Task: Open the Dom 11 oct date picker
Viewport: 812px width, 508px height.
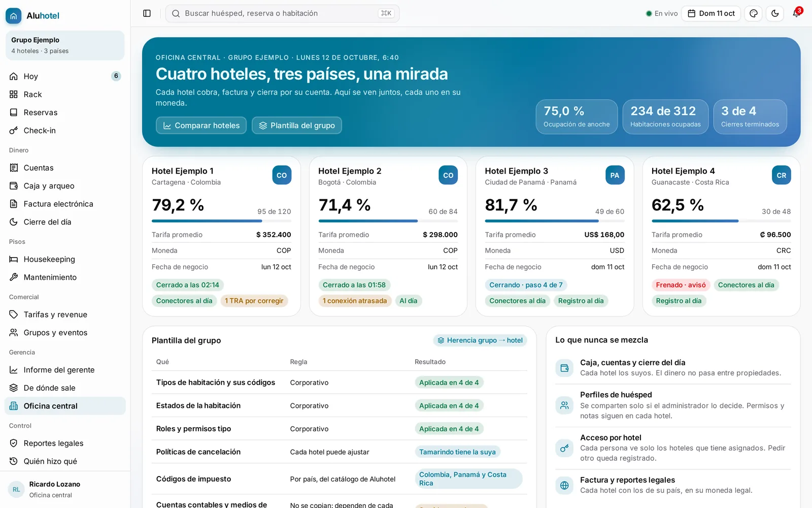Action: pos(711,14)
